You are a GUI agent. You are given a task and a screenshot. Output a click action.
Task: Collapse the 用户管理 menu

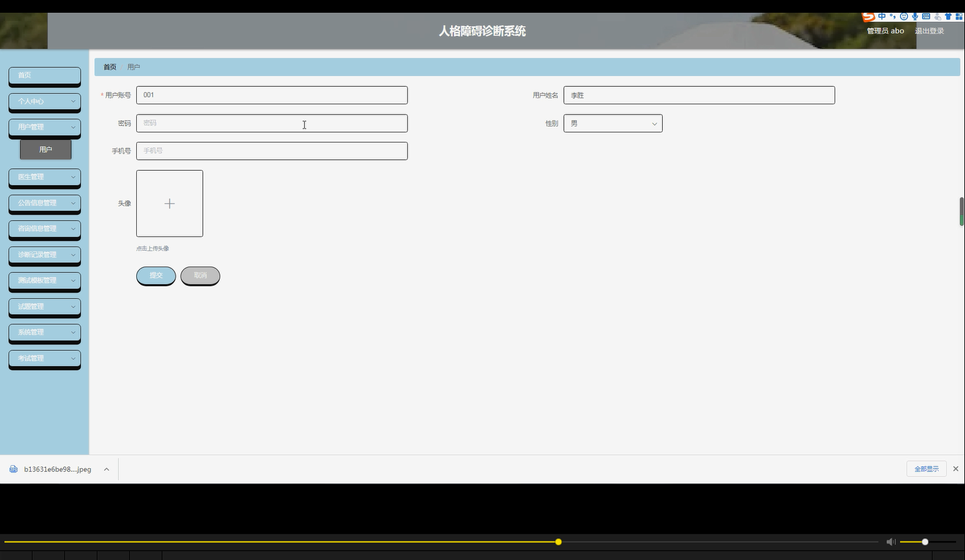[45, 127]
